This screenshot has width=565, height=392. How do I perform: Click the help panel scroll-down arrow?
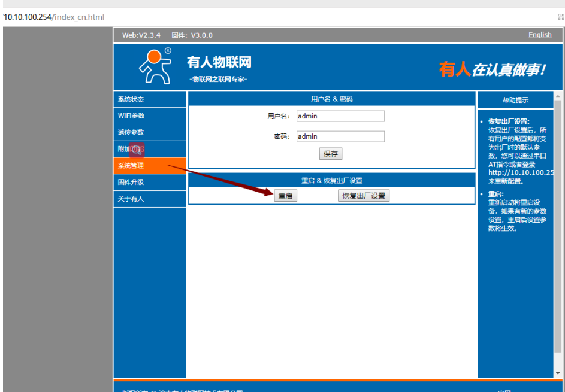pyautogui.click(x=558, y=372)
